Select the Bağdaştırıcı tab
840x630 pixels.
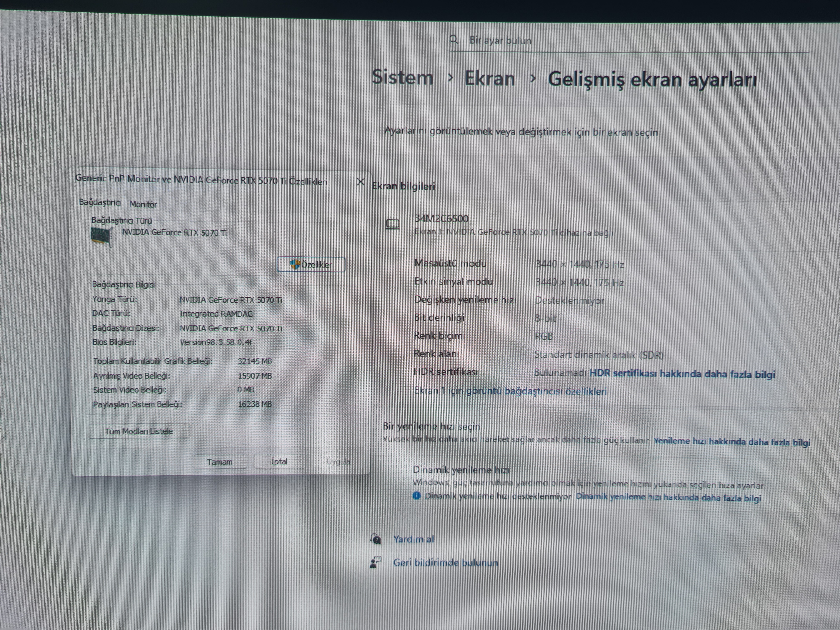click(x=100, y=202)
